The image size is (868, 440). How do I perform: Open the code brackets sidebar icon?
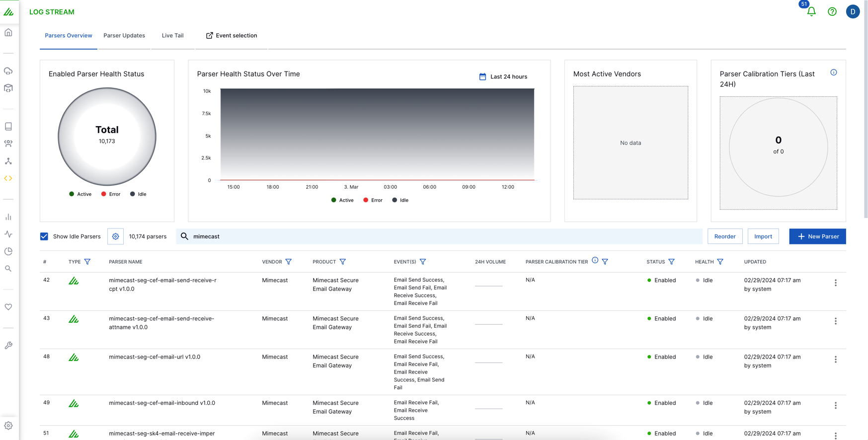[8, 178]
